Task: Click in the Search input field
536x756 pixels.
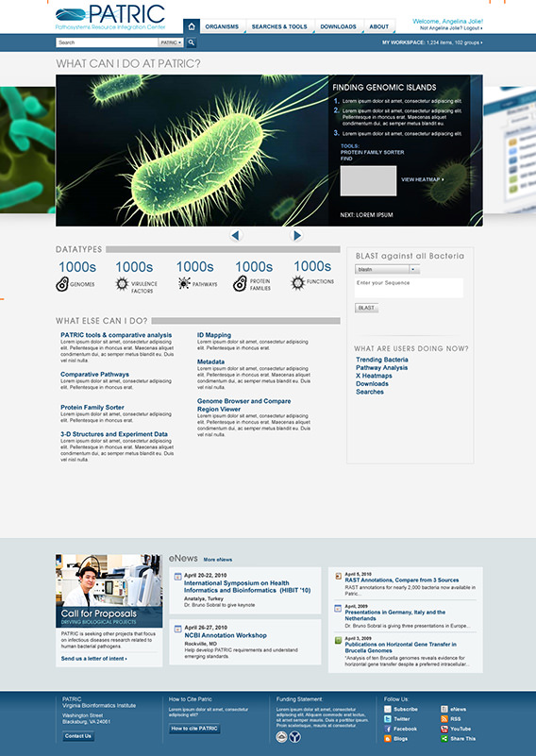Action: [x=107, y=42]
